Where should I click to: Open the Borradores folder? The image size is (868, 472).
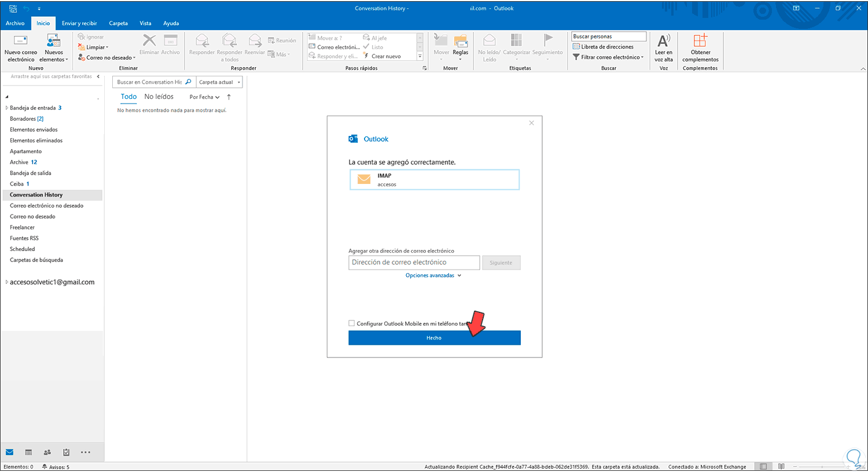(27, 119)
